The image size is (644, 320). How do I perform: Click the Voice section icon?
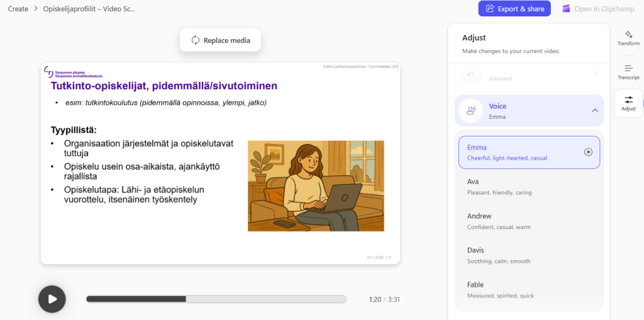click(470, 111)
